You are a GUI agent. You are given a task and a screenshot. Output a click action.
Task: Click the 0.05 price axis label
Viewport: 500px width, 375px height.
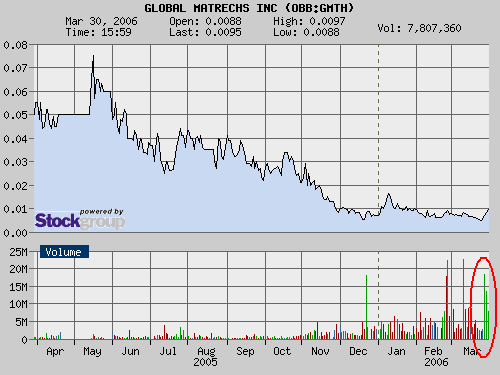click(x=15, y=115)
